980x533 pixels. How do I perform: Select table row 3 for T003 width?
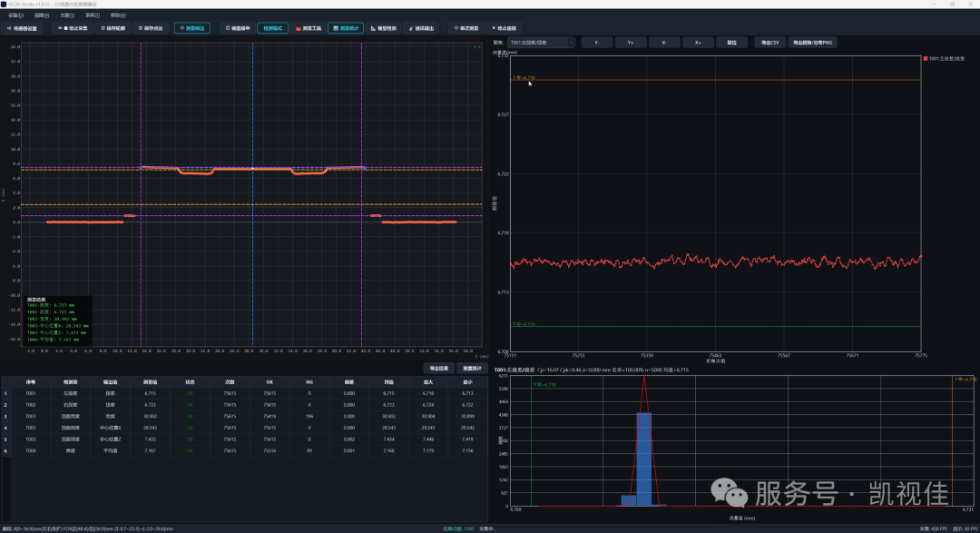pyautogui.click(x=244, y=416)
